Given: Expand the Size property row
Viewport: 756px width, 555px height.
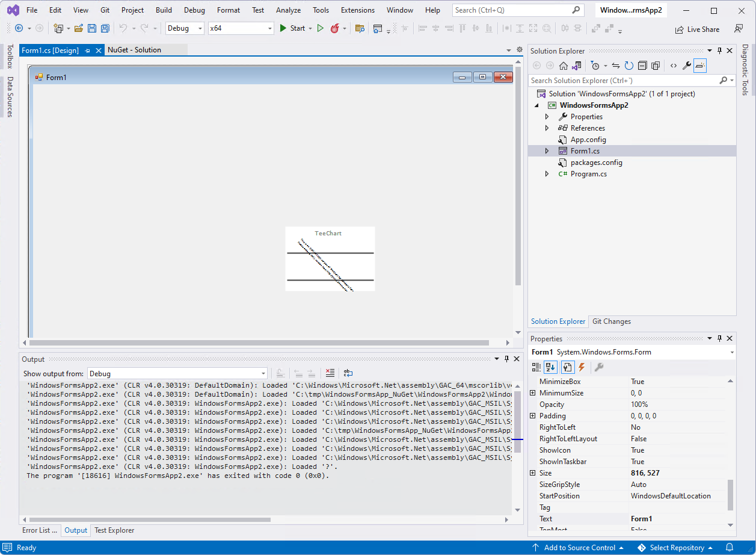Looking at the screenshot, I should (533, 473).
